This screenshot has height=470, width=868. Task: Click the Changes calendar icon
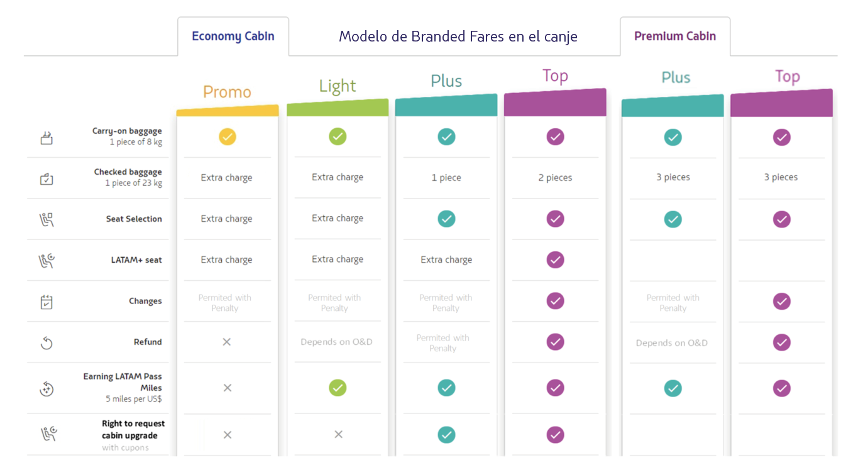pyautogui.click(x=47, y=302)
